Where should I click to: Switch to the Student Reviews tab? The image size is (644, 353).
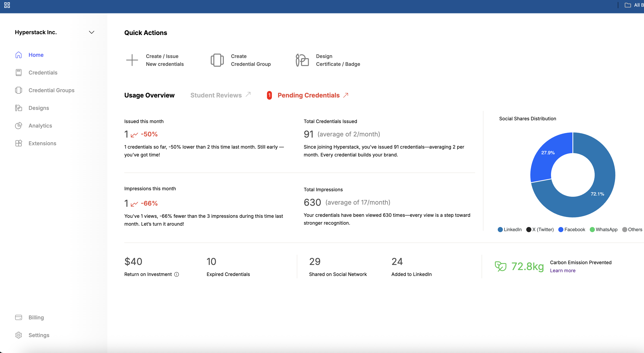point(216,95)
